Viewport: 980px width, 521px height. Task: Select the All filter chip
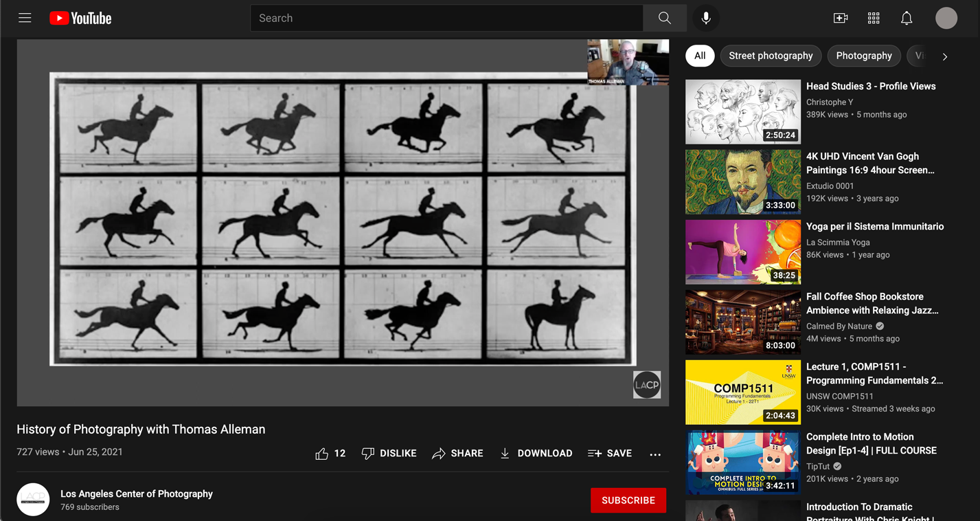(700, 56)
